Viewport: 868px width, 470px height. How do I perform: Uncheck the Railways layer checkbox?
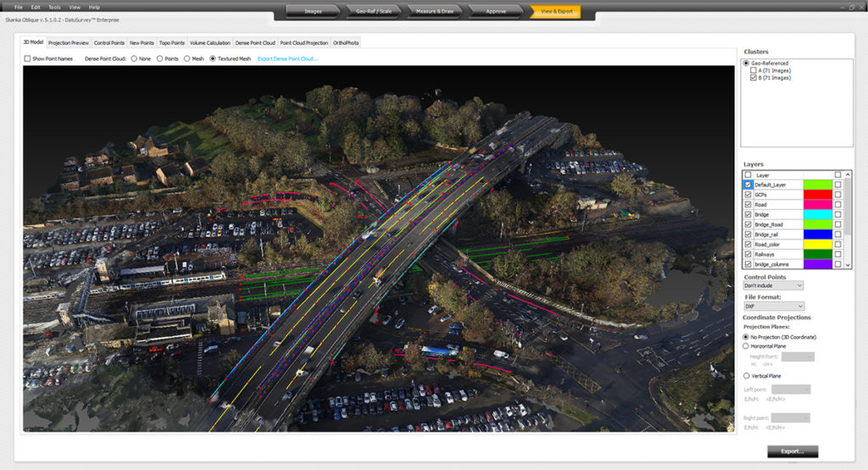(748, 254)
